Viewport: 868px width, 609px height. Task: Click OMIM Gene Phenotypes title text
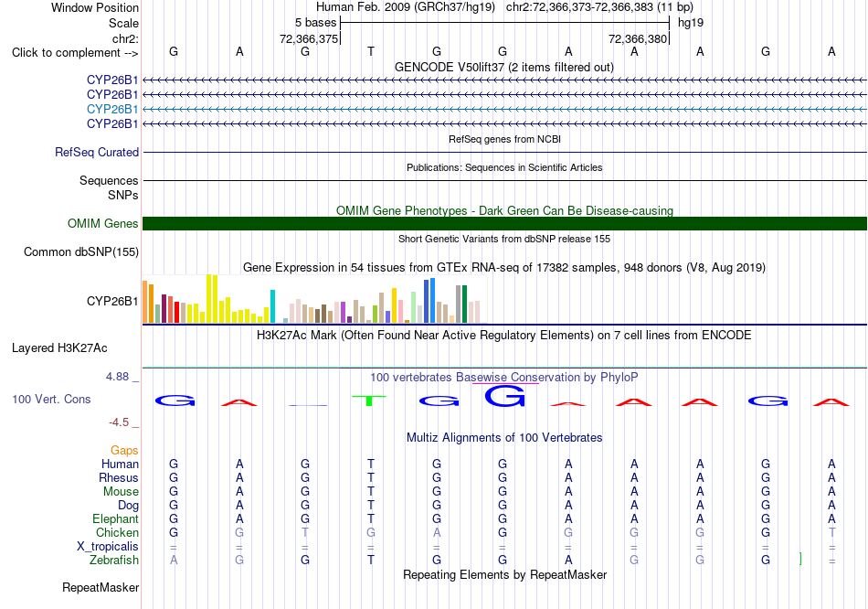504,210
